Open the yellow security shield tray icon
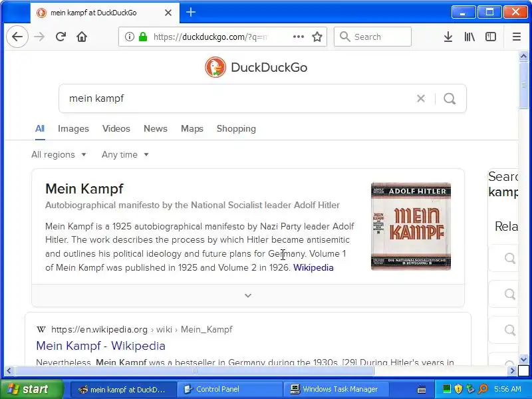Screen dimensions: 532x399 458,389
